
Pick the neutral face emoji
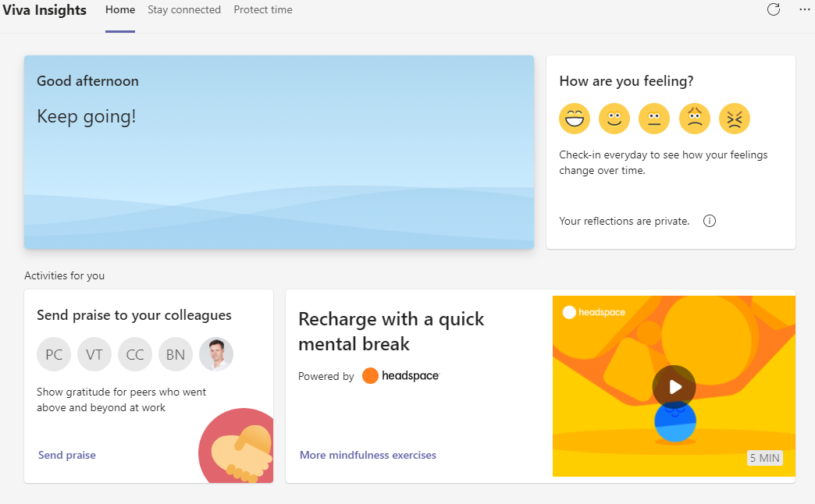(654, 119)
